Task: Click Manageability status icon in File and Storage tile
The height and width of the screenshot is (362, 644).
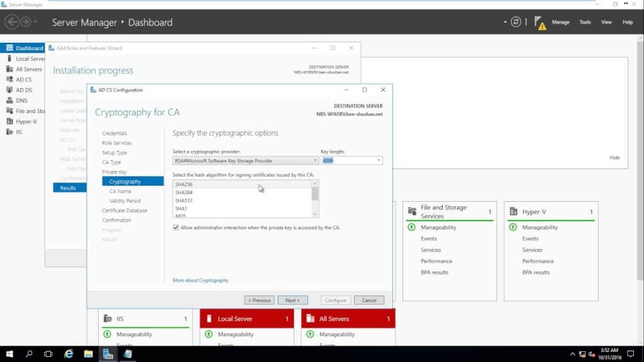Action: pyautogui.click(x=411, y=227)
